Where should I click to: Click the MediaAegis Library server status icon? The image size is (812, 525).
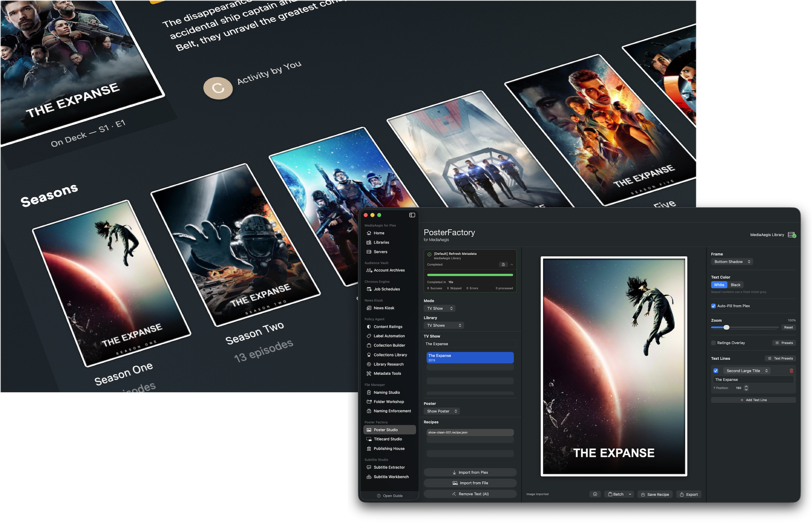click(x=792, y=235)
